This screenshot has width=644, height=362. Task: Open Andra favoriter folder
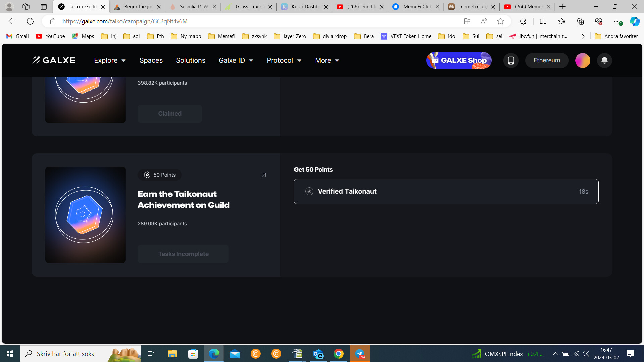coord(616,36)
